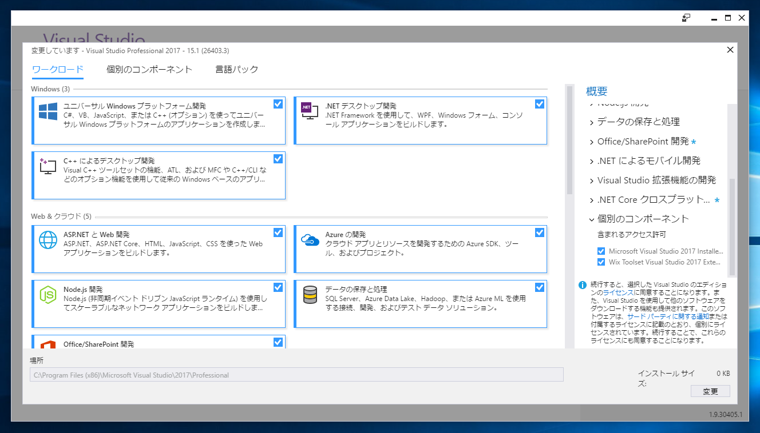Open the サード パーティに関する通知 link
760x433 pixels.
point(668,317)
